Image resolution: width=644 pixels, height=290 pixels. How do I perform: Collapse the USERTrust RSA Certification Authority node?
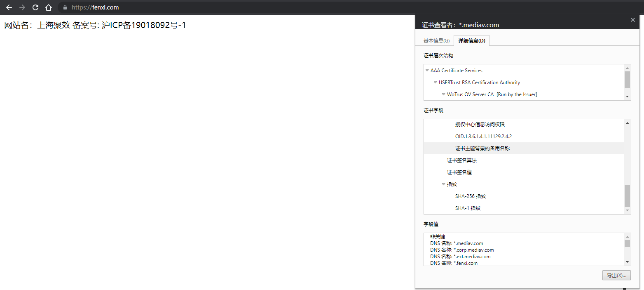tap(436, 82)
